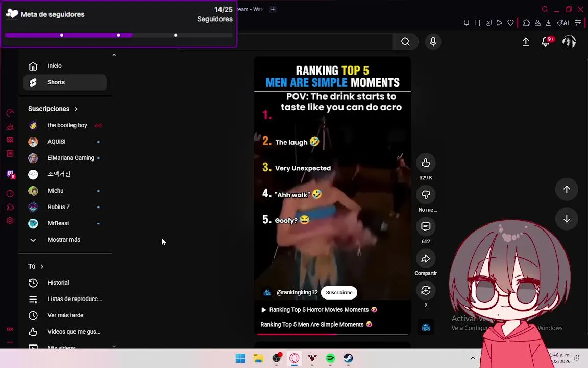Open Historial in the sidebar
Image resolution: width=588 pixels, height=368 pixels.
pyautogui.click(x=65, y=283)
